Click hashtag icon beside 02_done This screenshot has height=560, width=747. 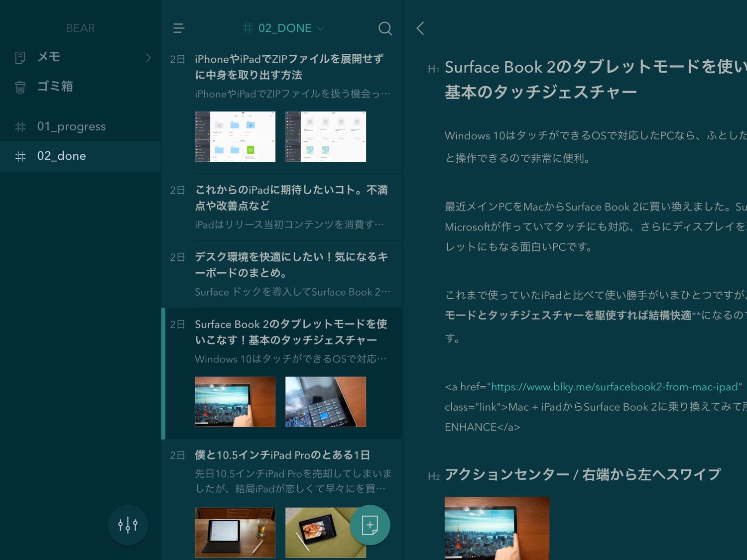coord(20,157)
